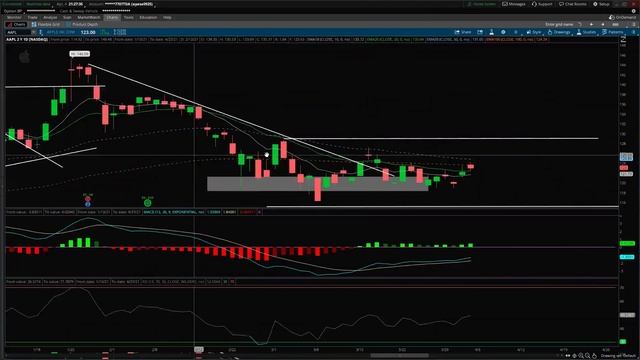Click the grid name refresh icon
The image size is (640, 360).
[x=580, y=24]
